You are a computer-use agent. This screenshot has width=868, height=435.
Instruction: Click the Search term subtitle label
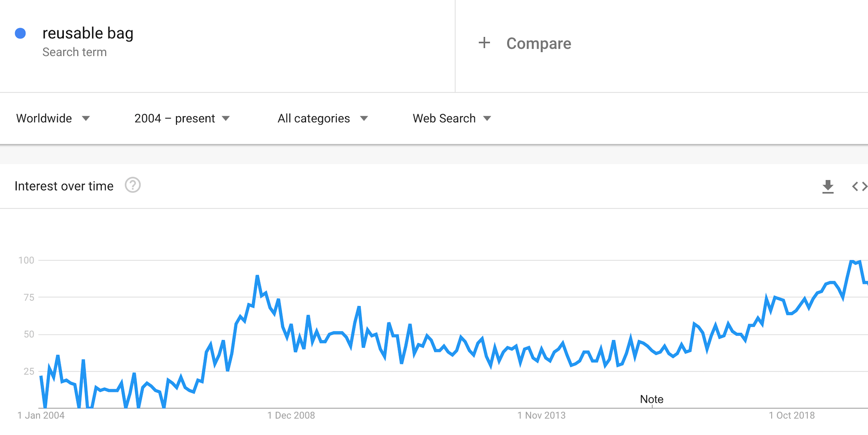pos(74,52)
